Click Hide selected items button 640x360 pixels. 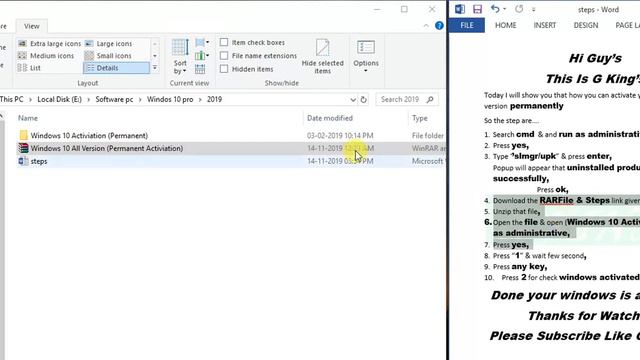(322, 56)
